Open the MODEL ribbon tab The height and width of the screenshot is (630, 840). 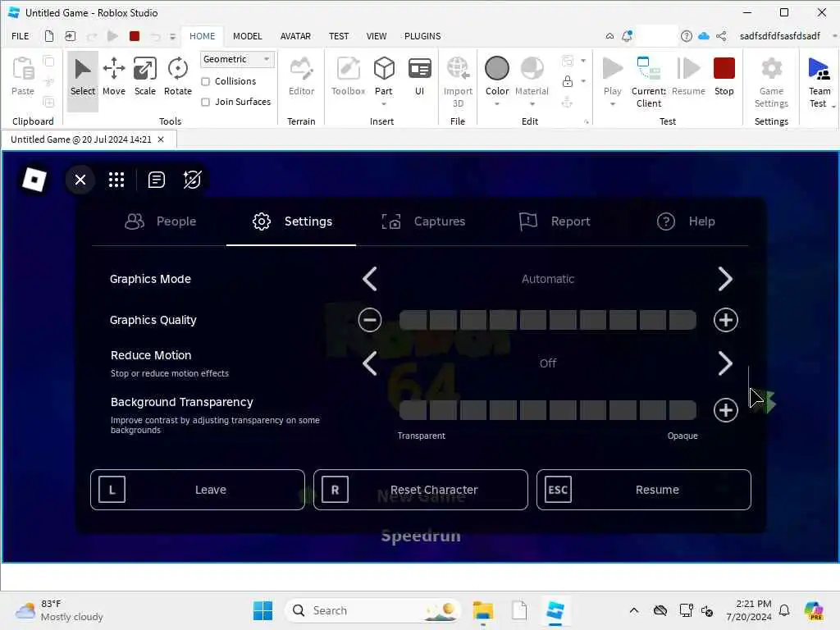[247, 36]
